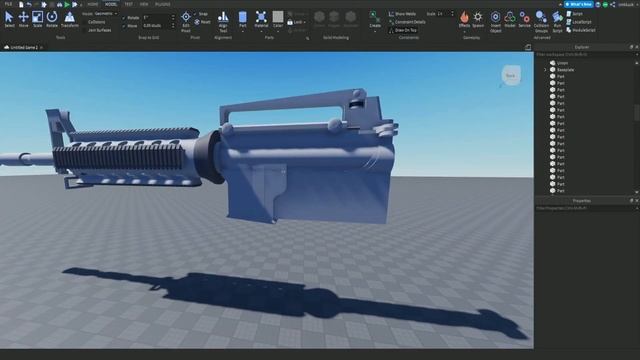Click the green Play button in quick toolbar
This screenshot has height=360, width=640.
(67, 4)
